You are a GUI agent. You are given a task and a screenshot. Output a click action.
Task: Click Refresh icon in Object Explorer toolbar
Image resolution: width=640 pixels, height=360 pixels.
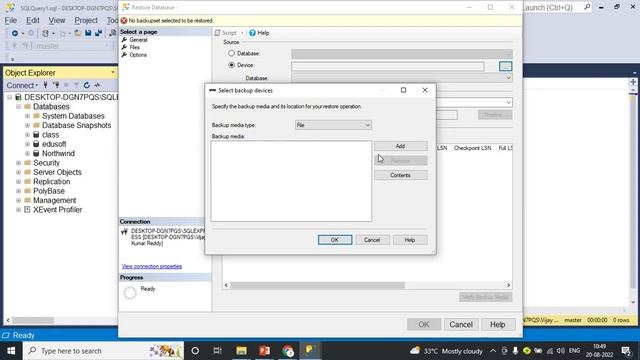coord(87,85)
